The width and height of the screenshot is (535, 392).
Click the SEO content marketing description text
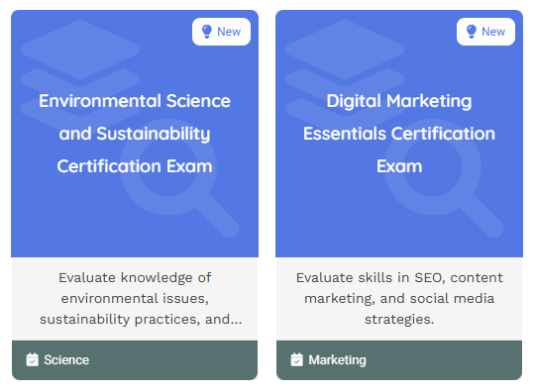click(399, 299)
